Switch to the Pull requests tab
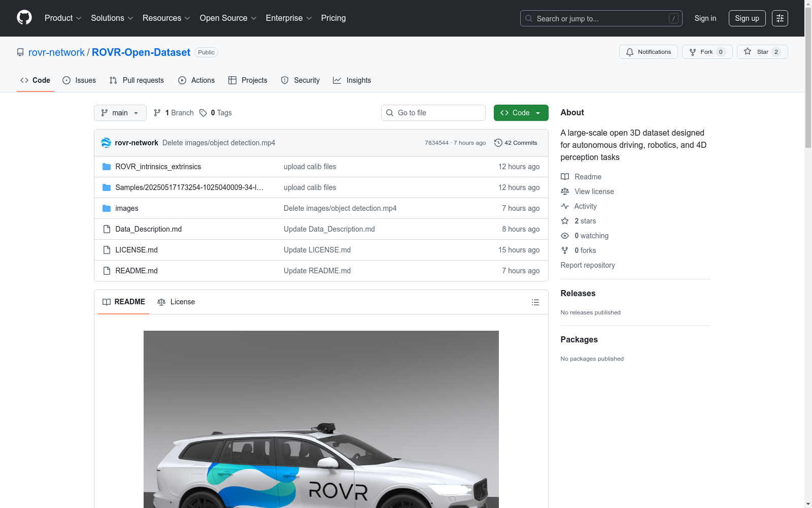The image size is (812, 508). point(137,80)
